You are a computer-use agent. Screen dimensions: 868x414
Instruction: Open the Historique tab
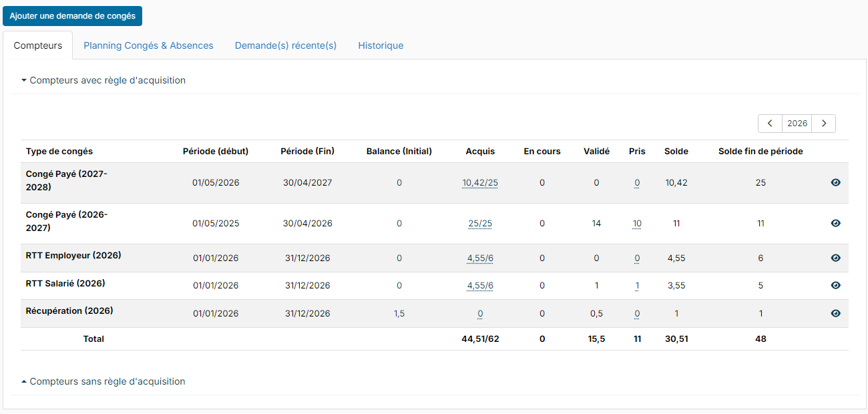381,45
